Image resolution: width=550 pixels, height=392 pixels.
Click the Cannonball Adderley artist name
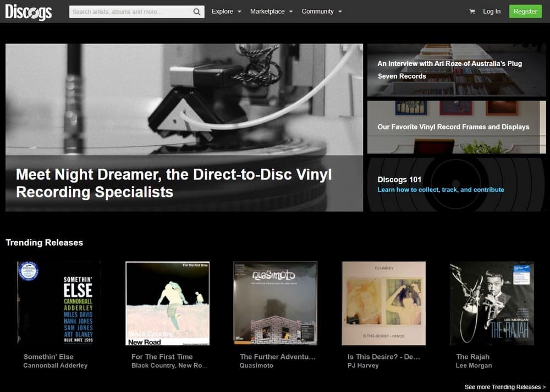coord(56,366)
